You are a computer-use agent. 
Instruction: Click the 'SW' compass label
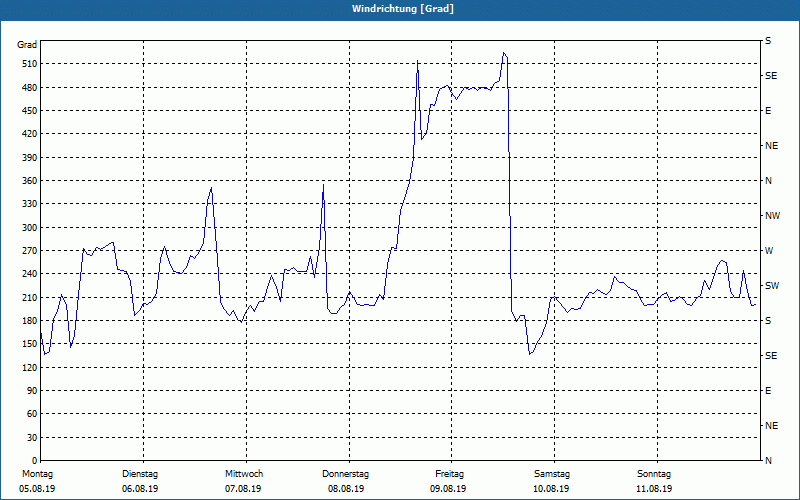(772, 286)
